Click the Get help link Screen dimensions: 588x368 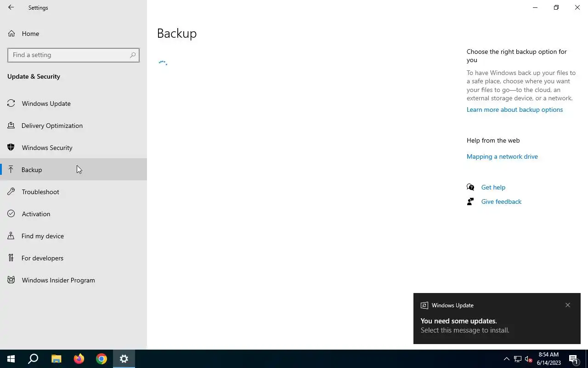(493, 187)
